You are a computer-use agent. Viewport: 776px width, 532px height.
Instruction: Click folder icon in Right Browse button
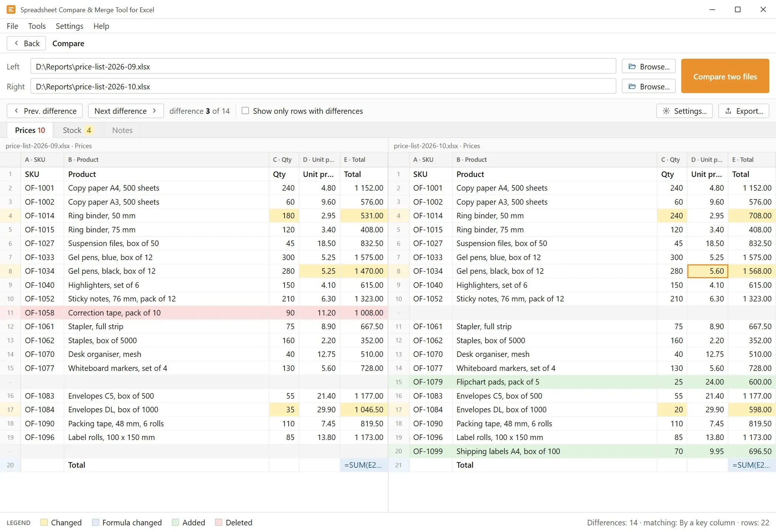632,86
